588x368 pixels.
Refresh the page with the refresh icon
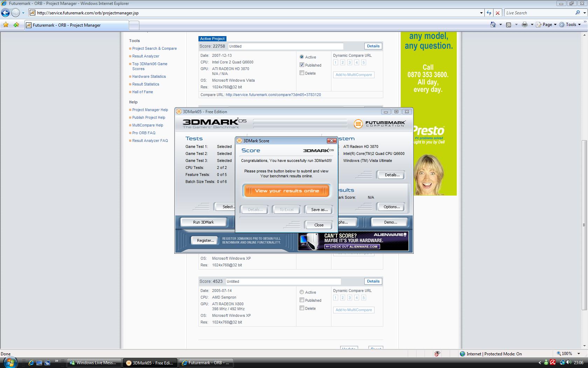(x=489, y=13)
